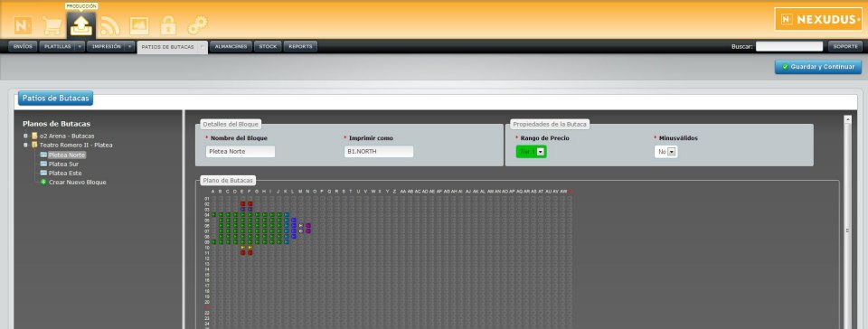
Task: Select Platea Este in the tree
Action: pyautogui.click(x=65, y=173)
